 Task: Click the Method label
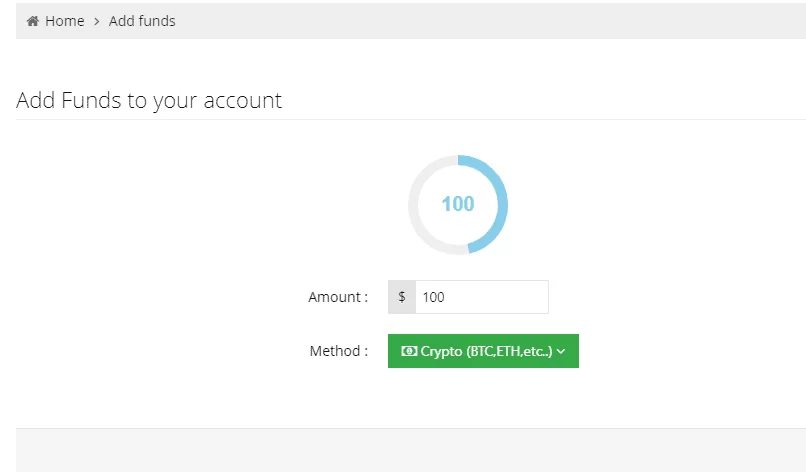(339, 351)
